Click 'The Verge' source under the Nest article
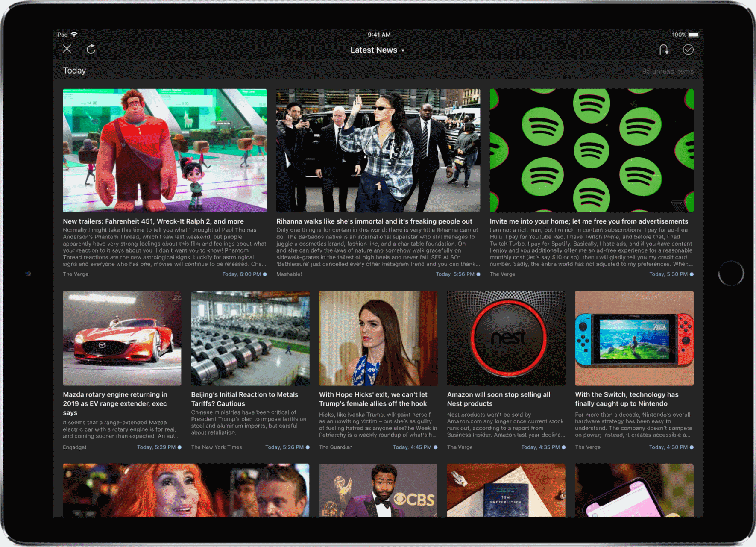The width and height of the screenshot is (756, 547). [x=460, y=447]
